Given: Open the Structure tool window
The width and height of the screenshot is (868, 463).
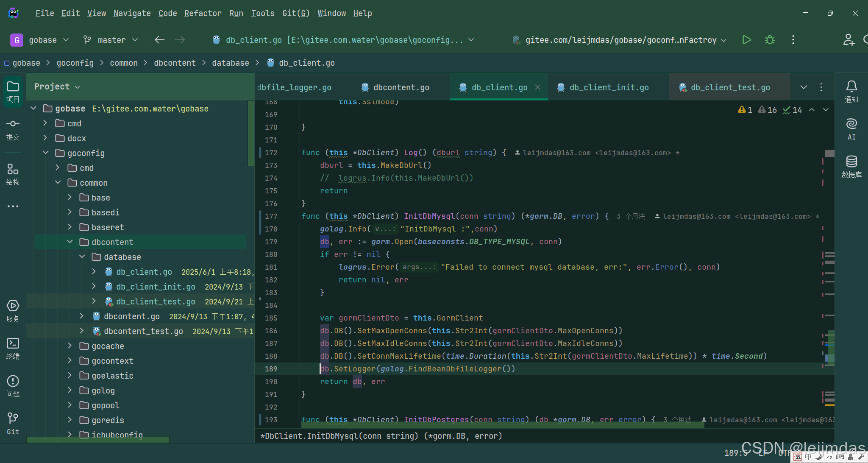Looking at the screenshot, I should point(13,174).
